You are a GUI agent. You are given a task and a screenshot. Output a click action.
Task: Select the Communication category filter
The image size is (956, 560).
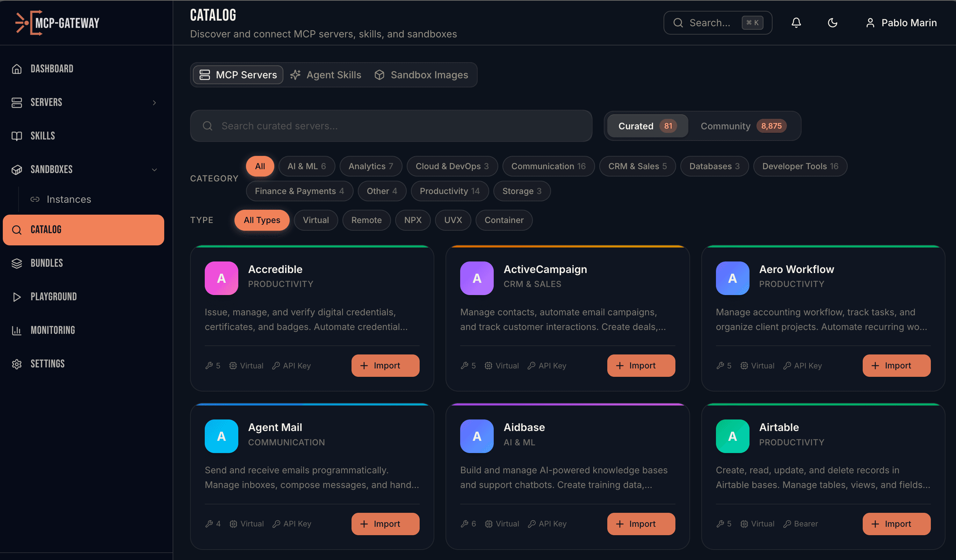point(548,166)
